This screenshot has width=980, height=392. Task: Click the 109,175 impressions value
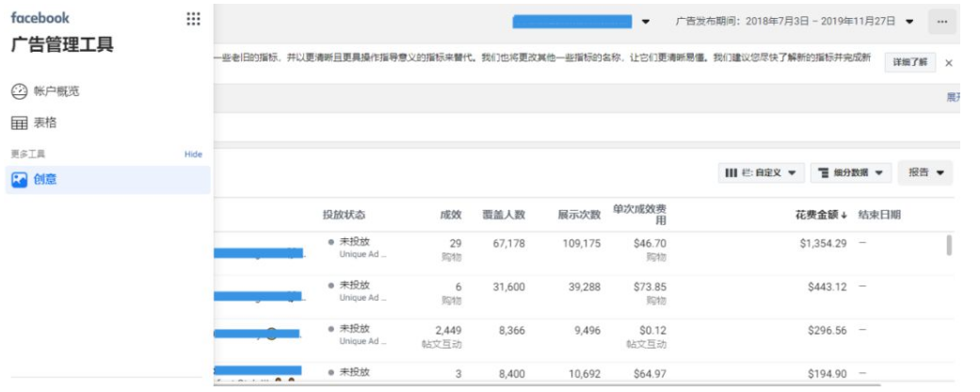581,243
